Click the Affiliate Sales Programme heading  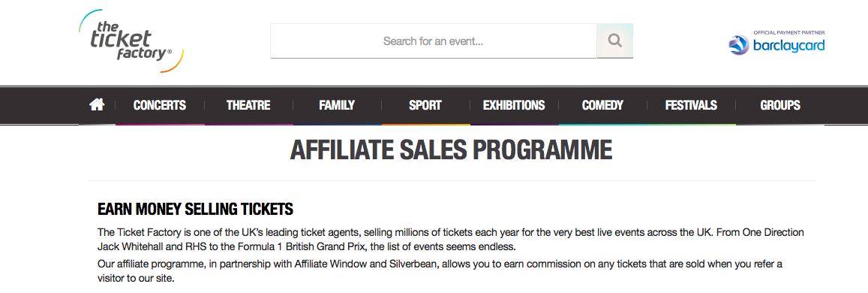tap(451, 150)
